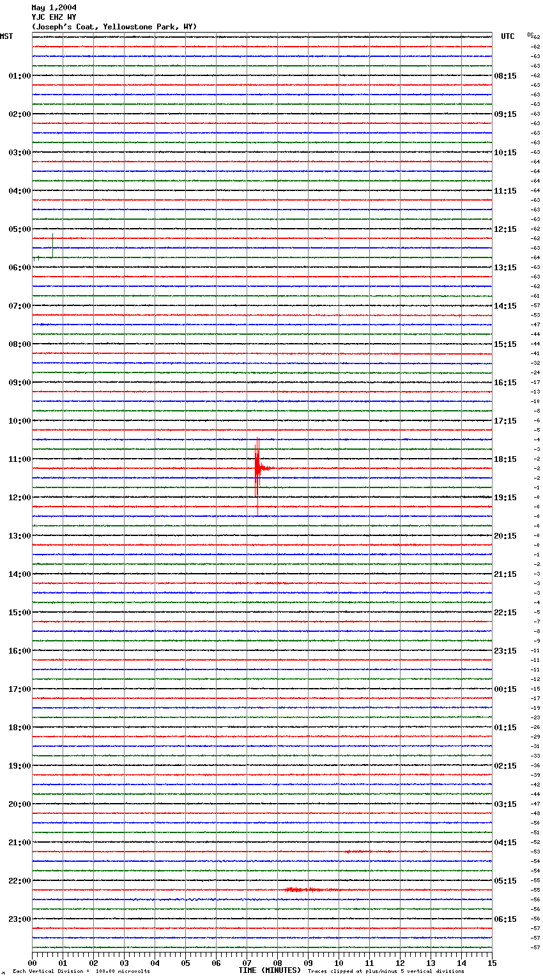Click the "03:15" UTC time label
The width and height of the screenshot is (543, 980).
click(505, 804)
